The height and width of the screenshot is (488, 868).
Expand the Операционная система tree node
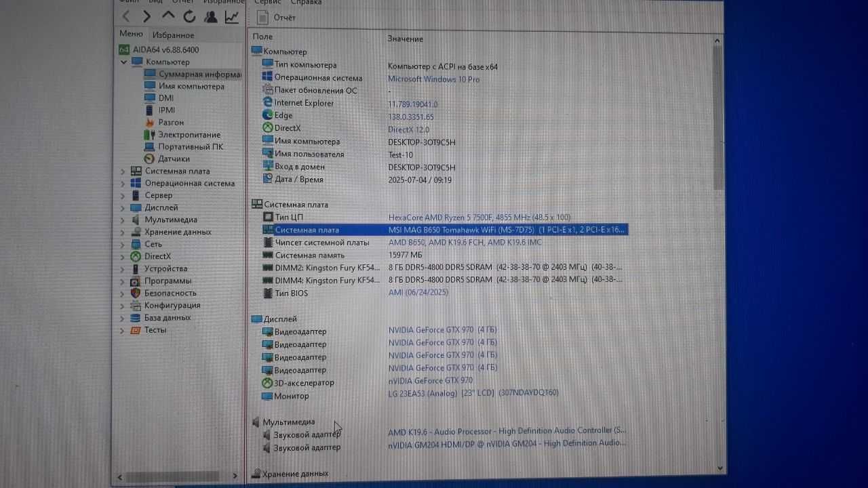(123, 184)
